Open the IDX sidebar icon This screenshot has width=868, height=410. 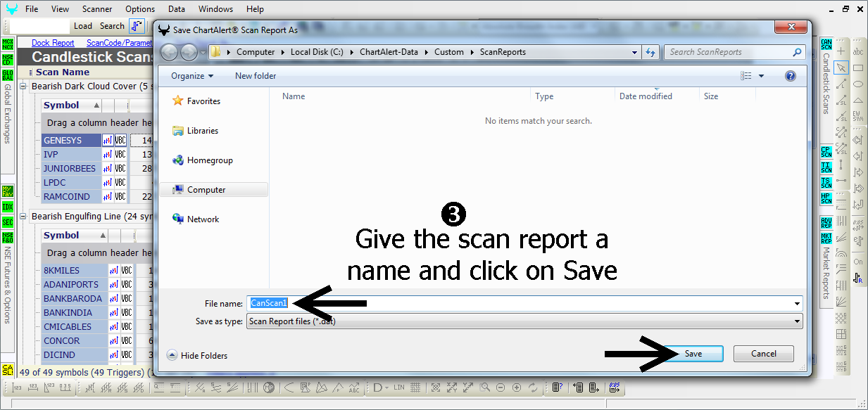[8, 207]
